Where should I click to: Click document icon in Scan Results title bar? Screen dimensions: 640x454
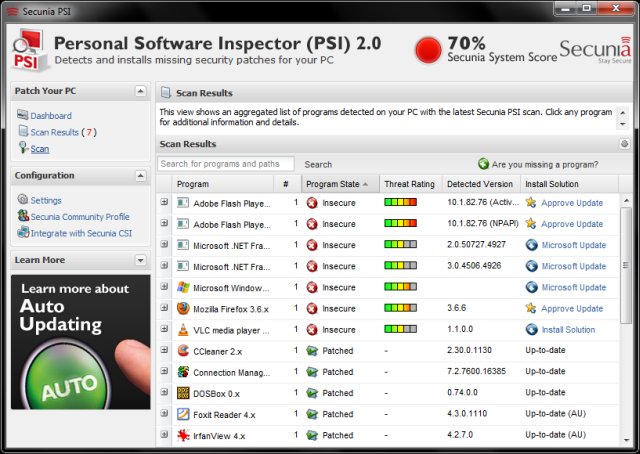tap(165, 93)
